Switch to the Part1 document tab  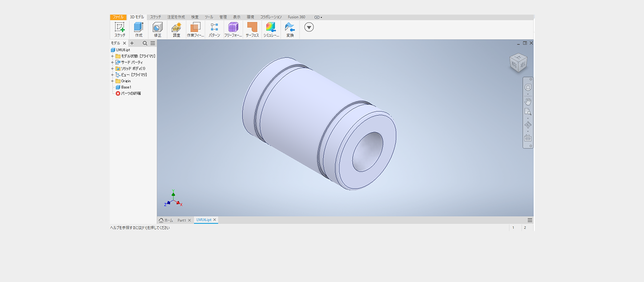click(182, 220)
